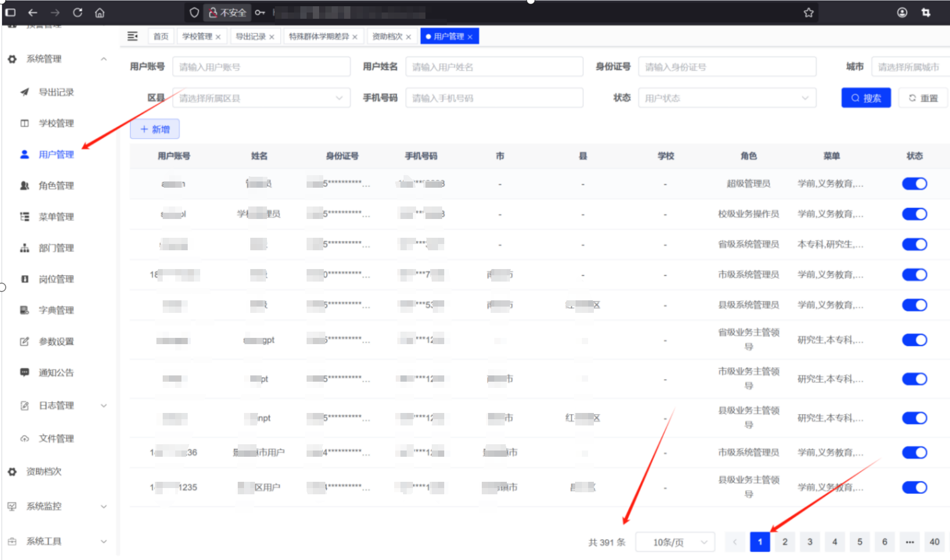Toggle status switch for 市级业务主管领导 row
The image size is (950, 560).
[x=914, y=379]
